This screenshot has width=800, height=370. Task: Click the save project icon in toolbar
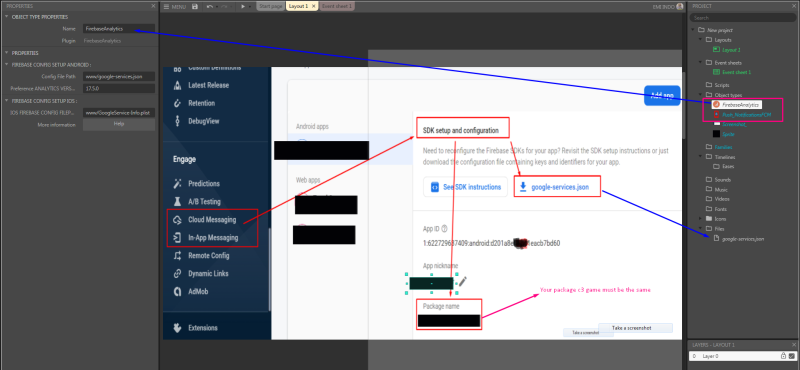point(194,7)
